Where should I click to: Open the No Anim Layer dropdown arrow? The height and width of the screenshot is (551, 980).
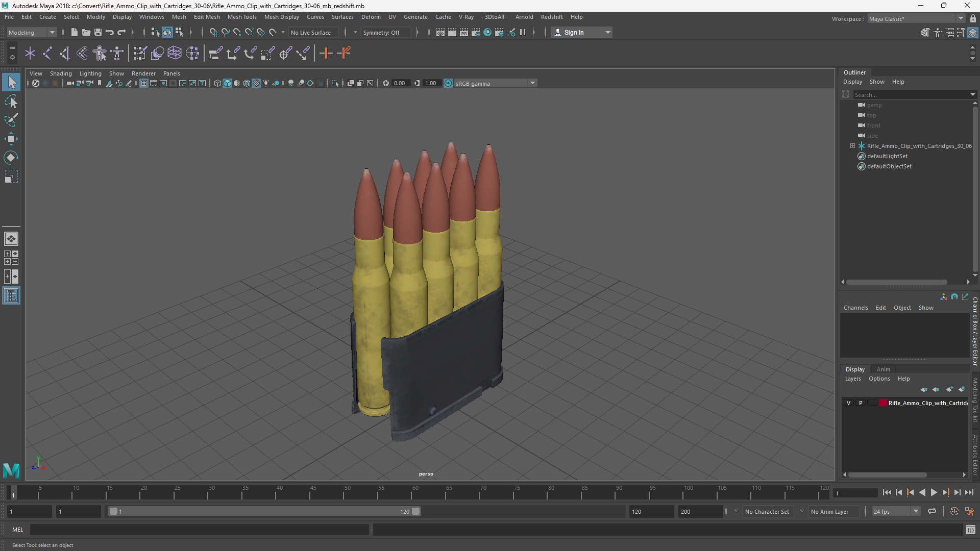(802, 511)
